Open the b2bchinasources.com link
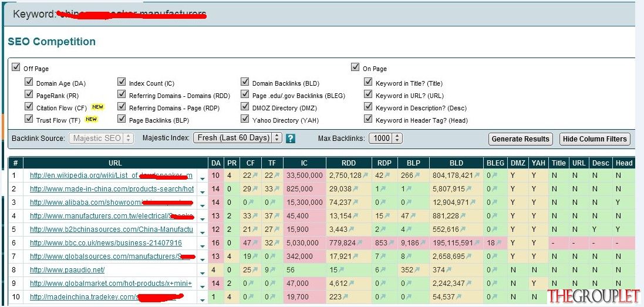644x307 pixels. coord(112,230)
